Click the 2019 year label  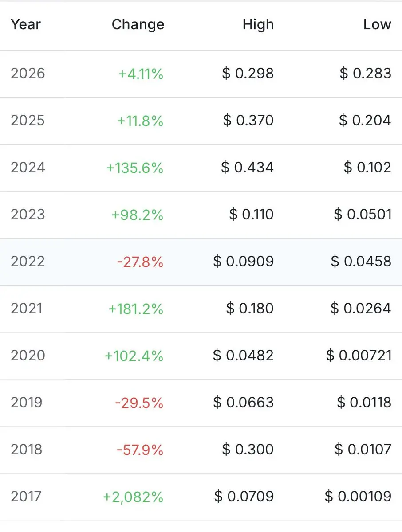click(x=27, y=403)
